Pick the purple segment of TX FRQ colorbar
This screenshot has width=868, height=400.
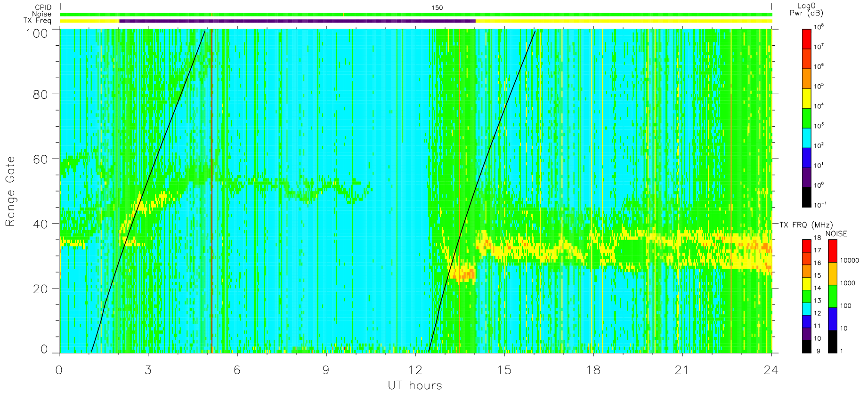coord(806,334)
